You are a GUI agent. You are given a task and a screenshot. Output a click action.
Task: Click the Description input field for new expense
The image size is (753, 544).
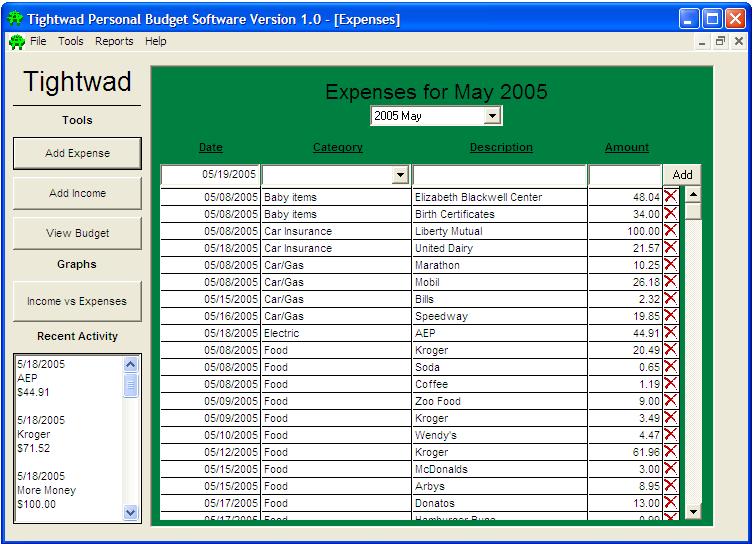[x=499, y=175]
